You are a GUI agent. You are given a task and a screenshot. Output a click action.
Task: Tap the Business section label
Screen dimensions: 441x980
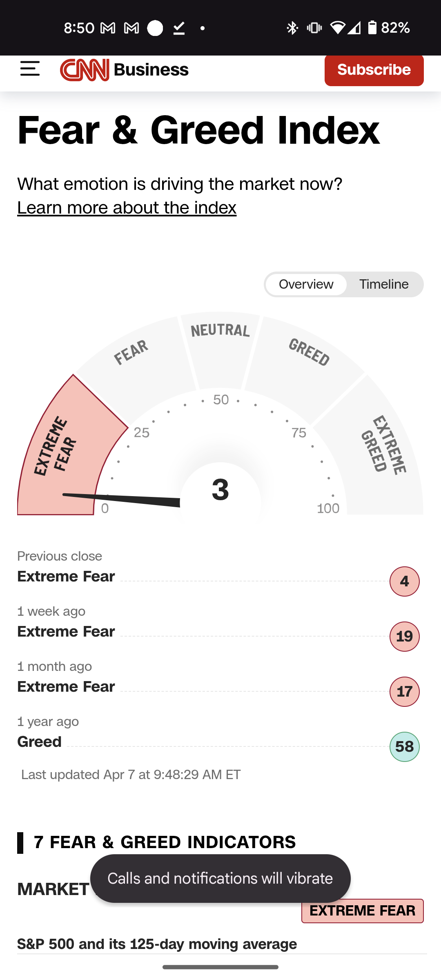[x=151, y=70]
